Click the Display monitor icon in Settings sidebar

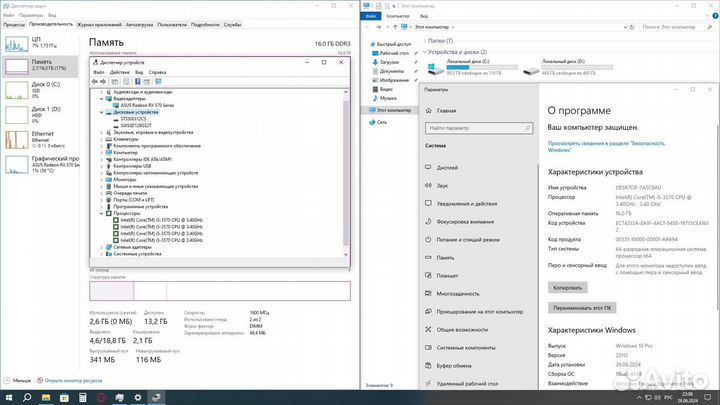click(x=429, y=167)
